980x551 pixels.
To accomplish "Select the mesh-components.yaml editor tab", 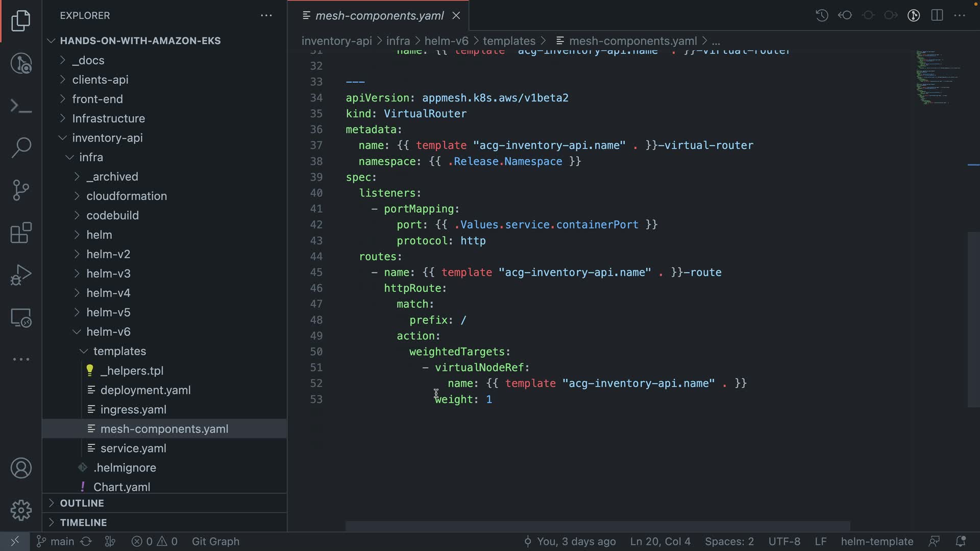I will tap(379, 16).
